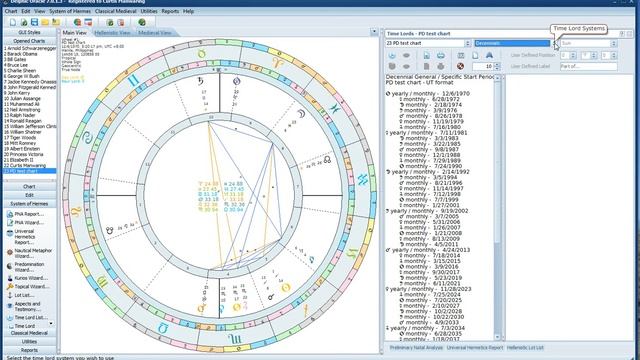Open the Utilities menu

pos(149,11)
